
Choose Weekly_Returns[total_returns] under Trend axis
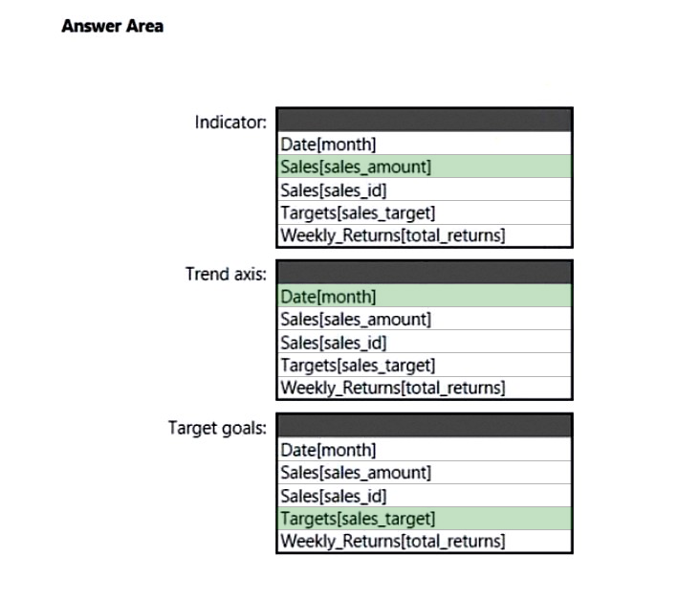click(424, 388)
